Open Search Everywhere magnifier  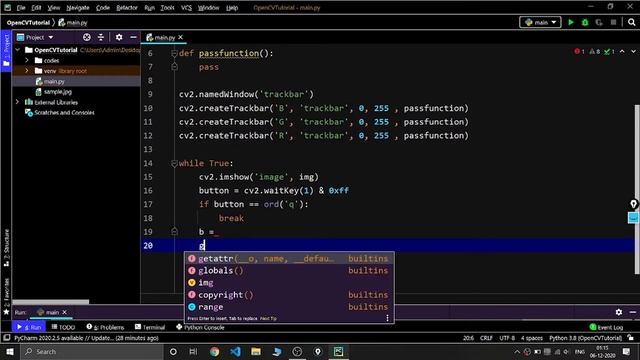[631, 22]
